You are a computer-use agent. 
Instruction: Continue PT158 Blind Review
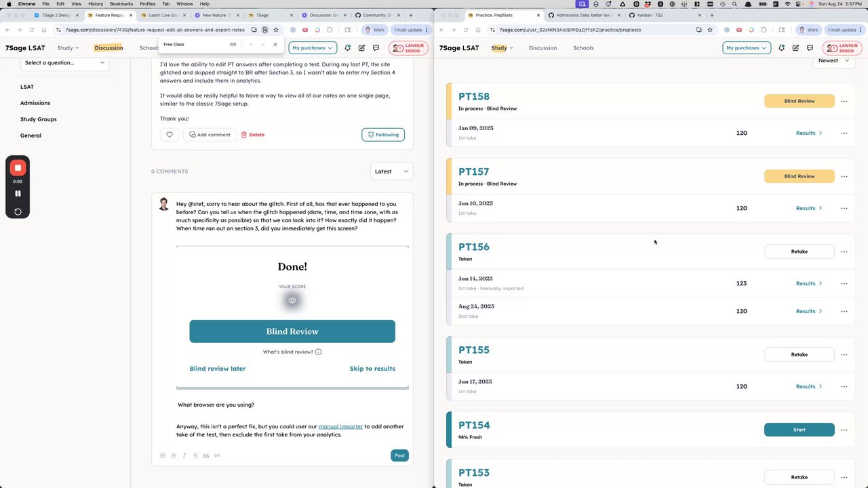(800, 101)
